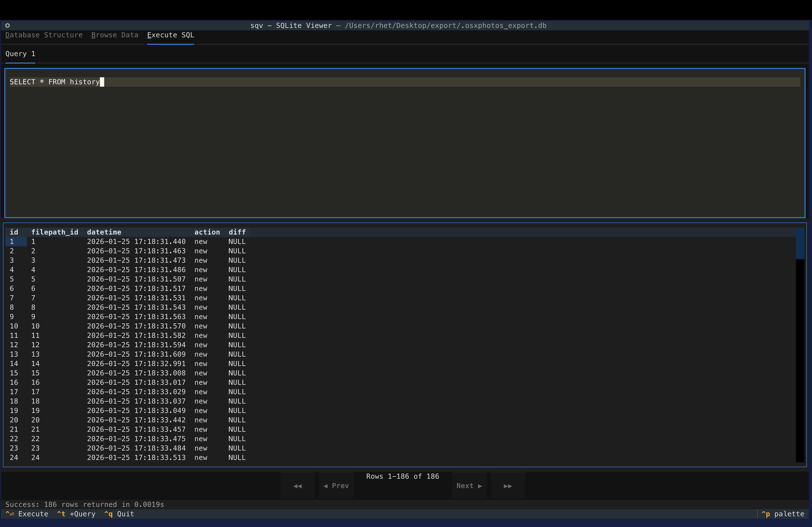Click the Next pagination control

point(469,486)
